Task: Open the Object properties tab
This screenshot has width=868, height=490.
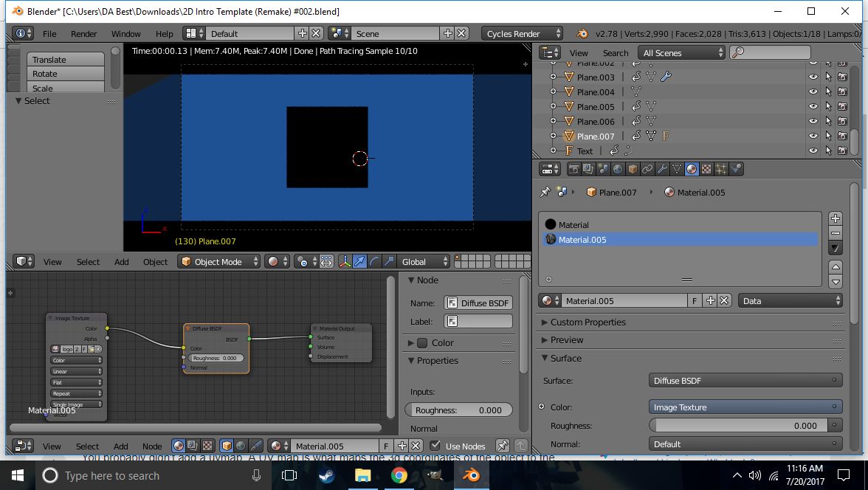Action: coord(633,170)
